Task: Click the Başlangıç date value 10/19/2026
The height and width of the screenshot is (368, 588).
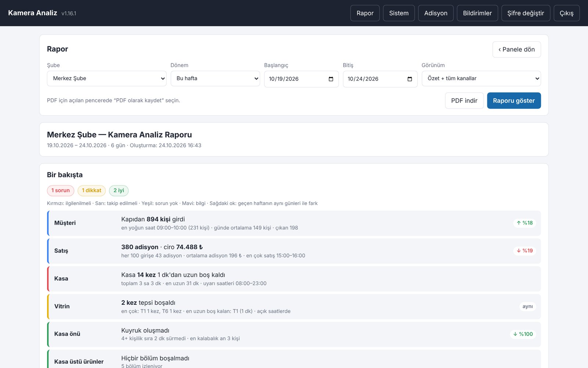Action: [284, 79]
